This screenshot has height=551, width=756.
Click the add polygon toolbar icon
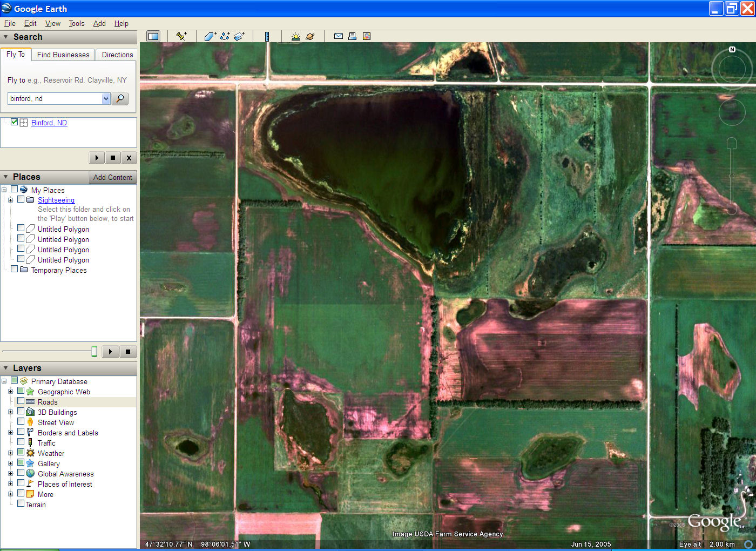(x=210, y=36)
